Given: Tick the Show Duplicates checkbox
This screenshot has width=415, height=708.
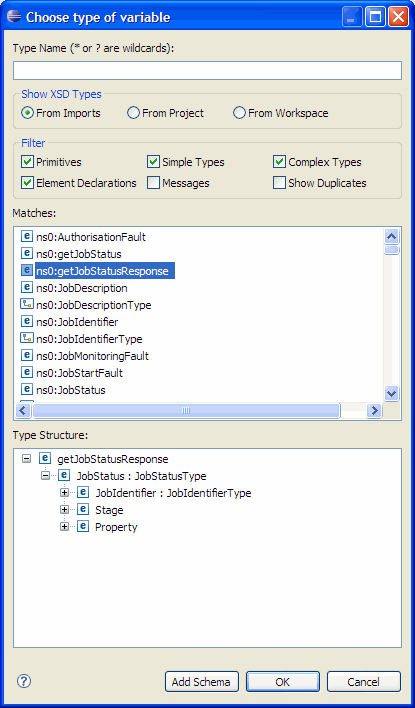Looking at the screenshot, I should tap(280, 183).
